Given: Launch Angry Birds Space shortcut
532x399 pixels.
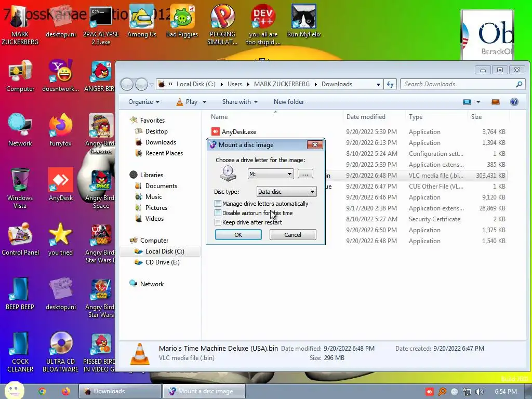Looking at the screenshot, I should click(x=101, y=188).
